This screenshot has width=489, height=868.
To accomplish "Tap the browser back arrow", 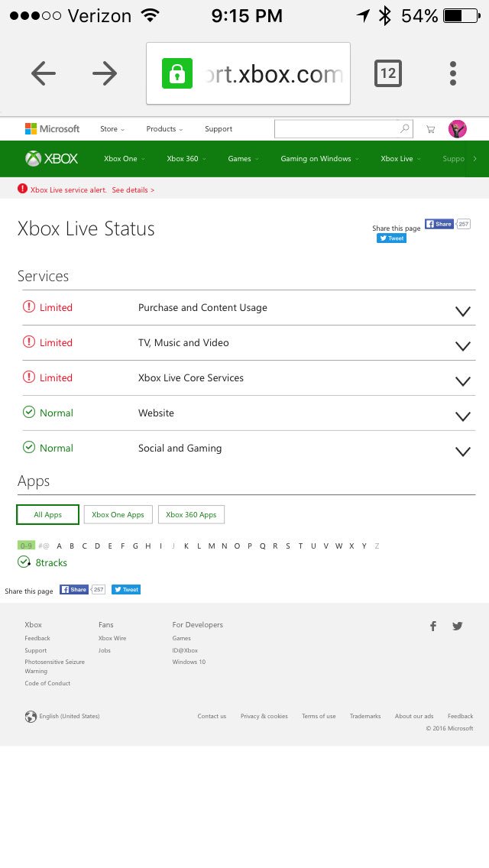I will (x=44, y=73).
